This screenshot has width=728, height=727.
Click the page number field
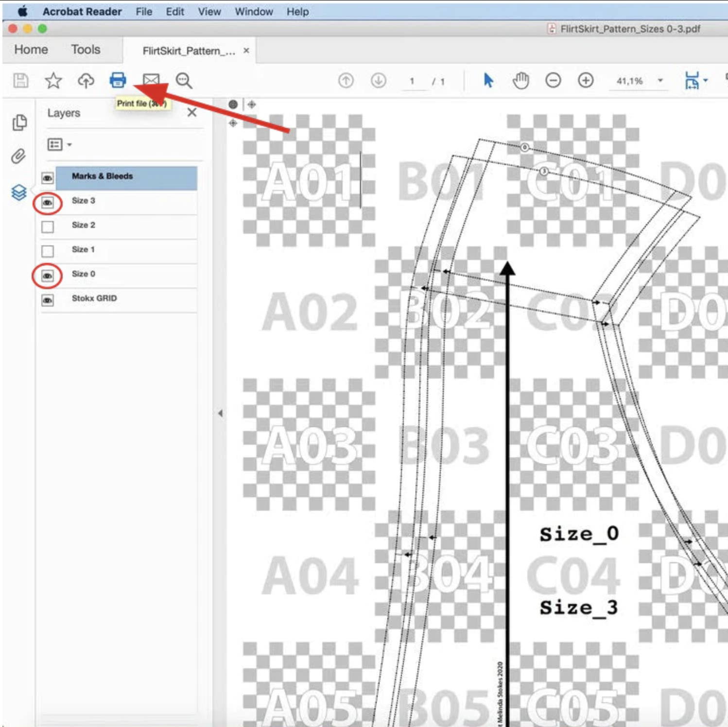[412, 81]
